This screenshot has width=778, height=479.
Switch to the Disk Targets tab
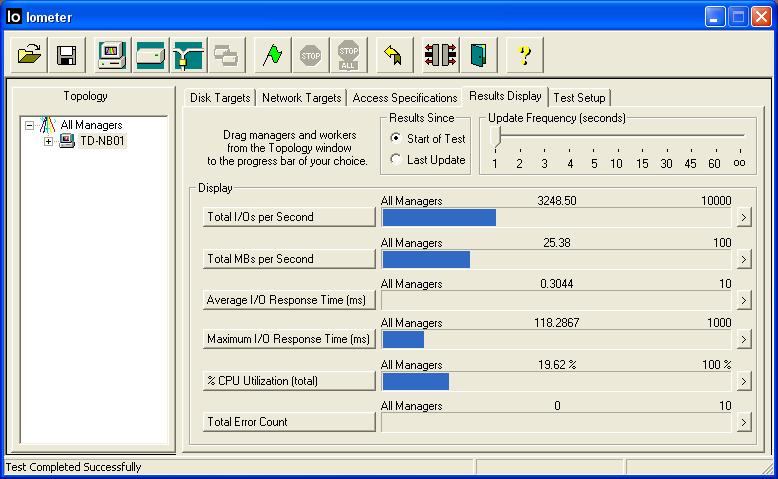click(220, 98)
